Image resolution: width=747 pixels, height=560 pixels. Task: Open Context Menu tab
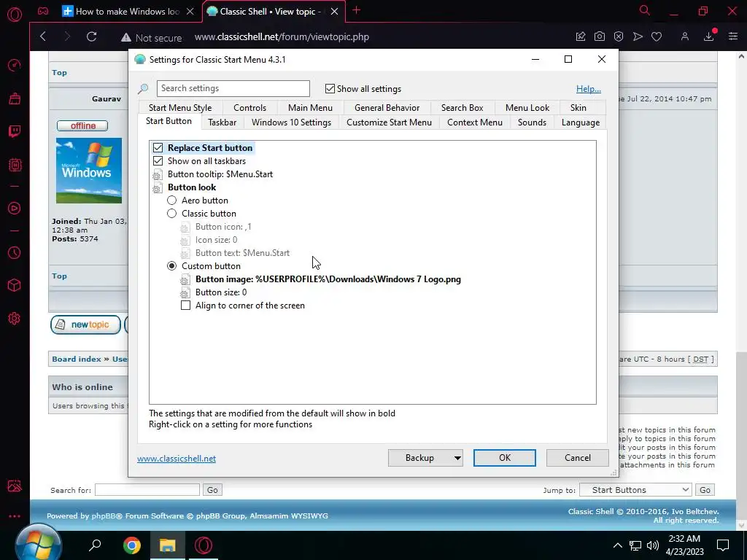click(474, 122)
